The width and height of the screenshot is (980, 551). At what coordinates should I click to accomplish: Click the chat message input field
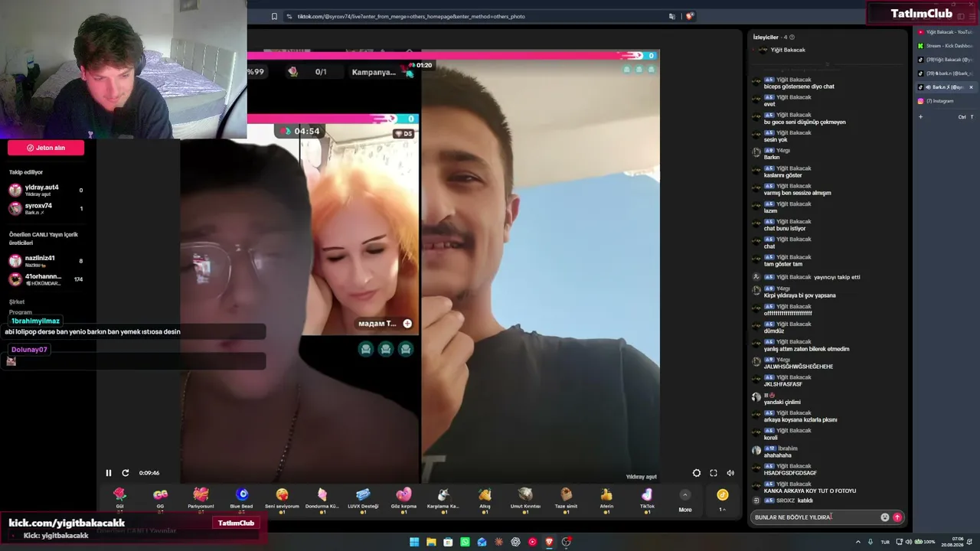815,517
